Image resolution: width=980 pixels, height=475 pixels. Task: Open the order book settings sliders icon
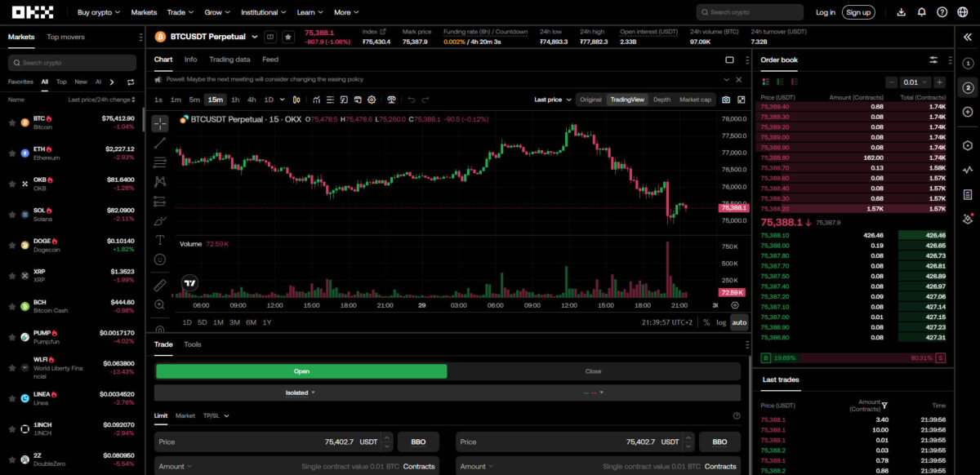point(933,60)
